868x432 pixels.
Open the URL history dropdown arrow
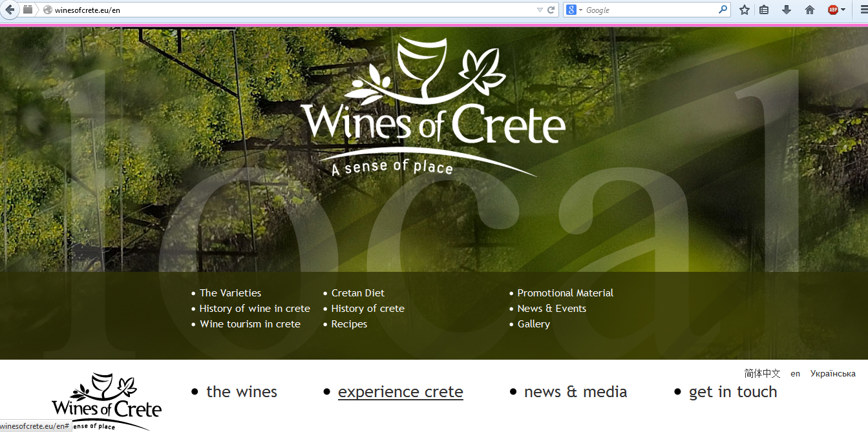tap(540, 10)
